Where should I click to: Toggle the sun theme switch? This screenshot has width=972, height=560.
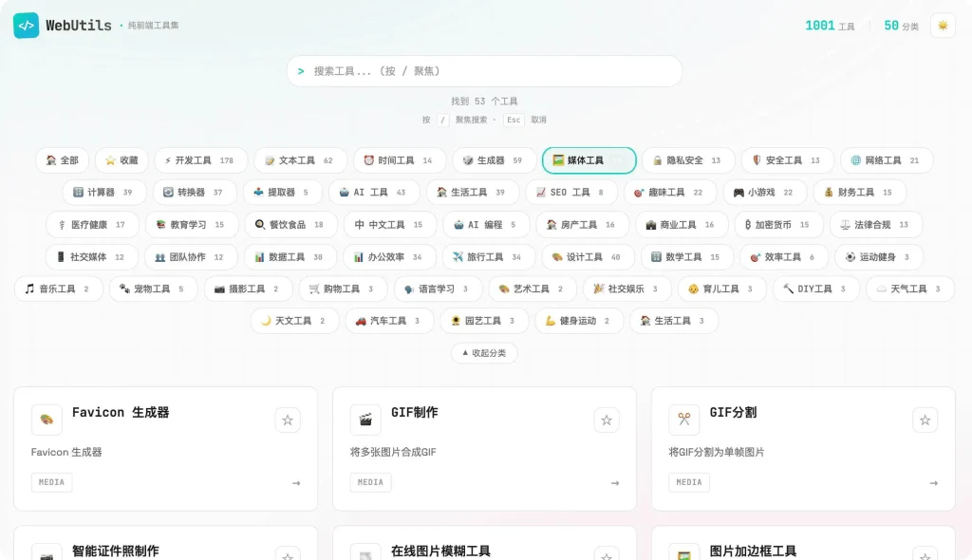943,26
